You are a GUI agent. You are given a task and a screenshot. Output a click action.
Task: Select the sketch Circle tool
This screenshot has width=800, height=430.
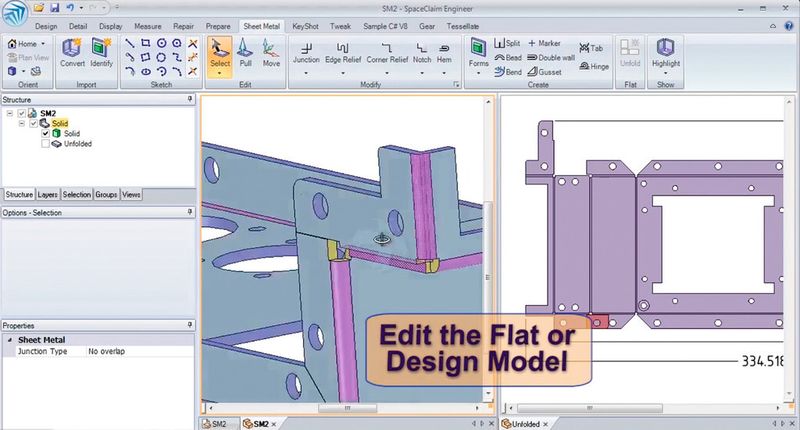pos(161,43)
